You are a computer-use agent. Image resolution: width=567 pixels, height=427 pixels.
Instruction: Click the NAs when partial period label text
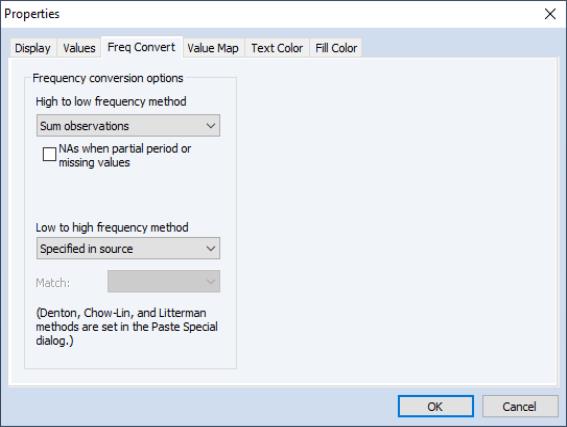[125, 155]
